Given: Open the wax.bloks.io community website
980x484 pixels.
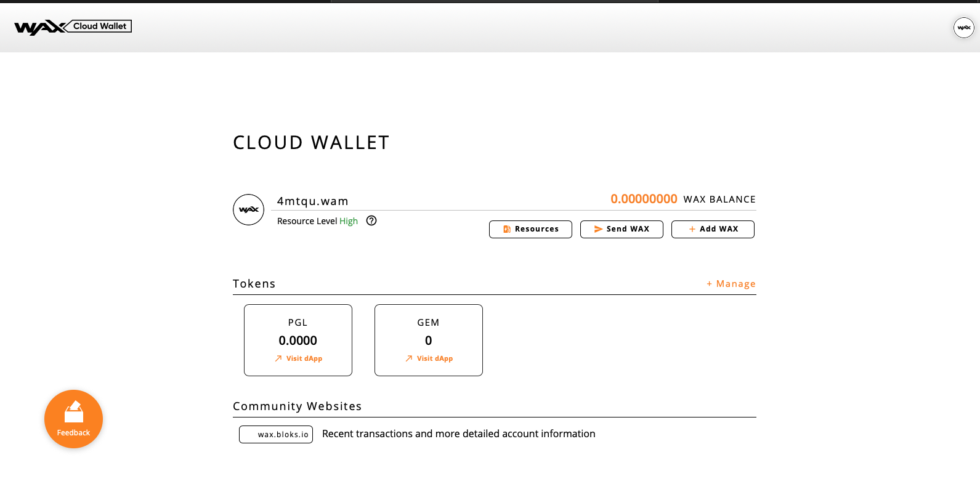Looking at the screenshot, I should click(x=276, y=435).
